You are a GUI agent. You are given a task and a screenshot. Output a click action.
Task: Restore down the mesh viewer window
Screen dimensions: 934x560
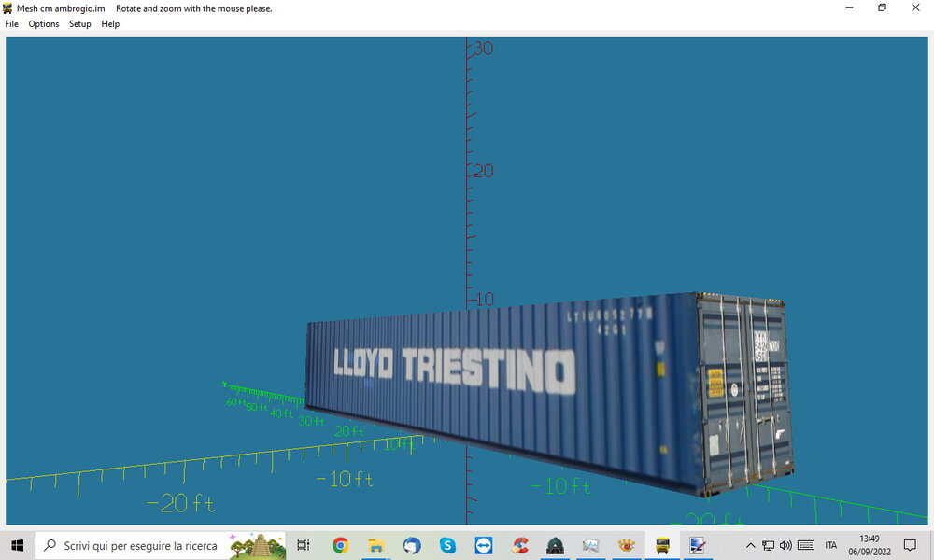pyautogui.click(x=883, y=7)
